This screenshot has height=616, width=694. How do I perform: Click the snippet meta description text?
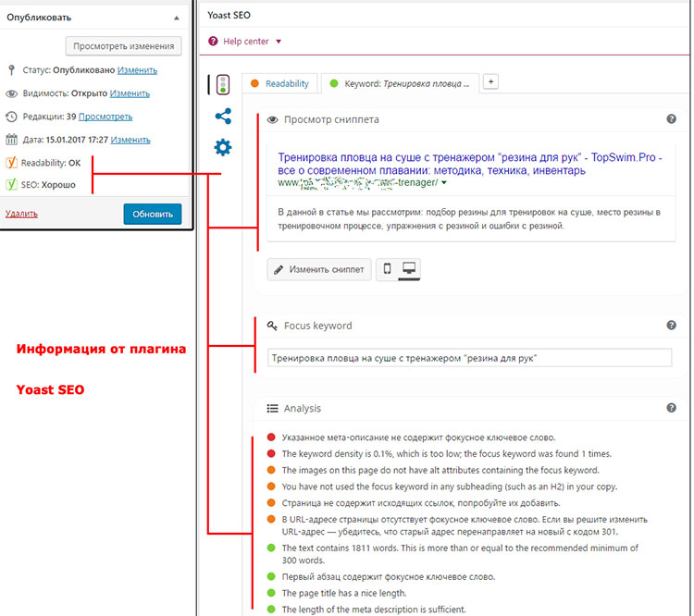pos(469,219)
